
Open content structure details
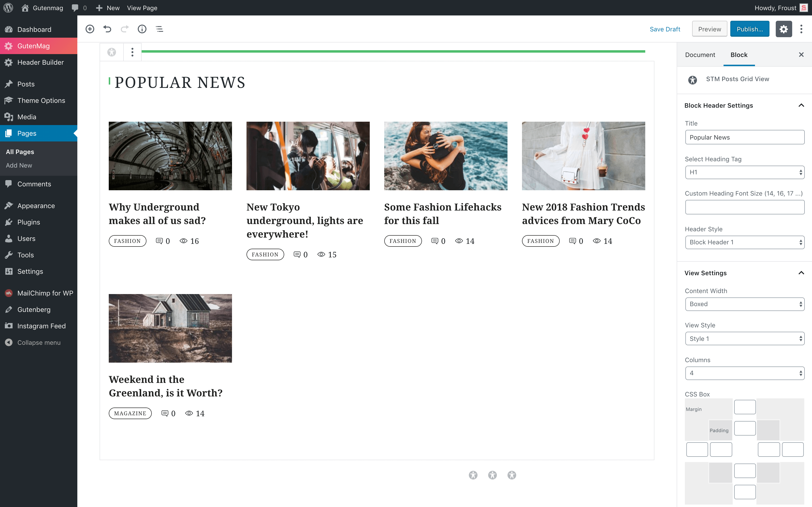click(142, 29)
